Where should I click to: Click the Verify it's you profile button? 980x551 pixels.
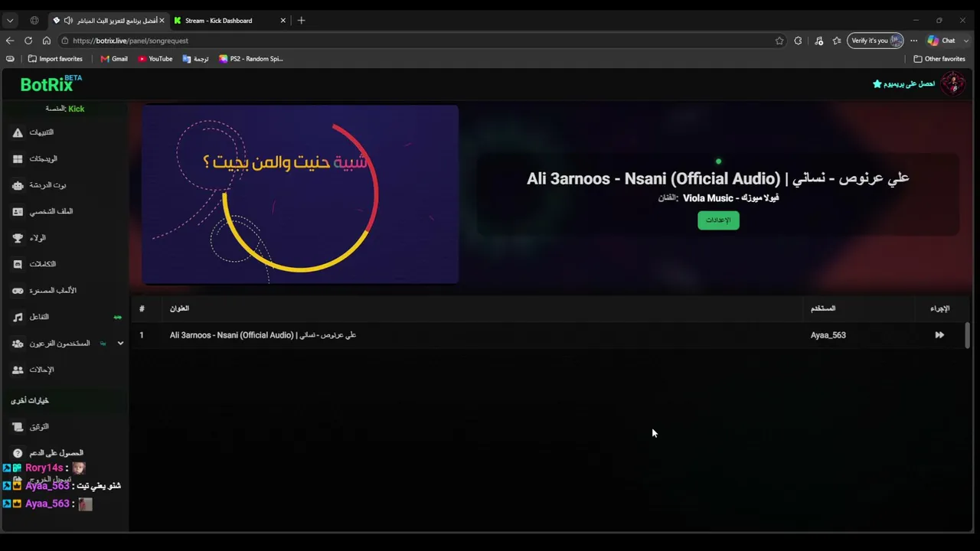[876, 41]
